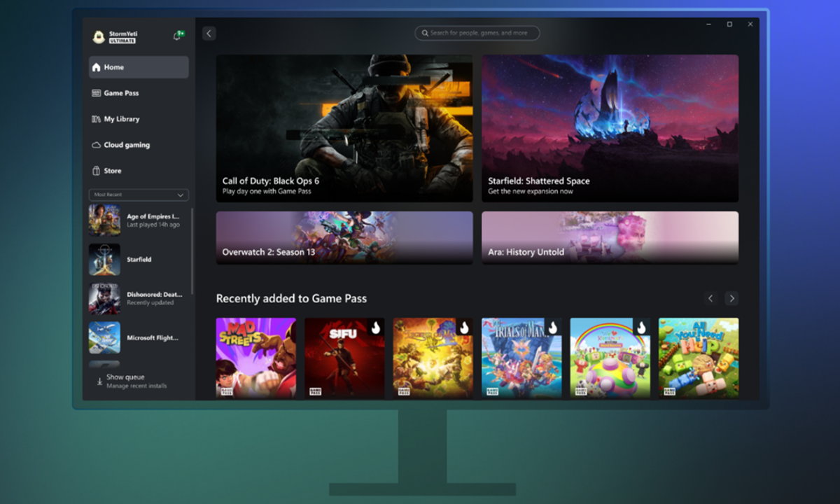Open the Mad Streets game tile
Screen dimensions: 840x504
(x=255, y=357)
